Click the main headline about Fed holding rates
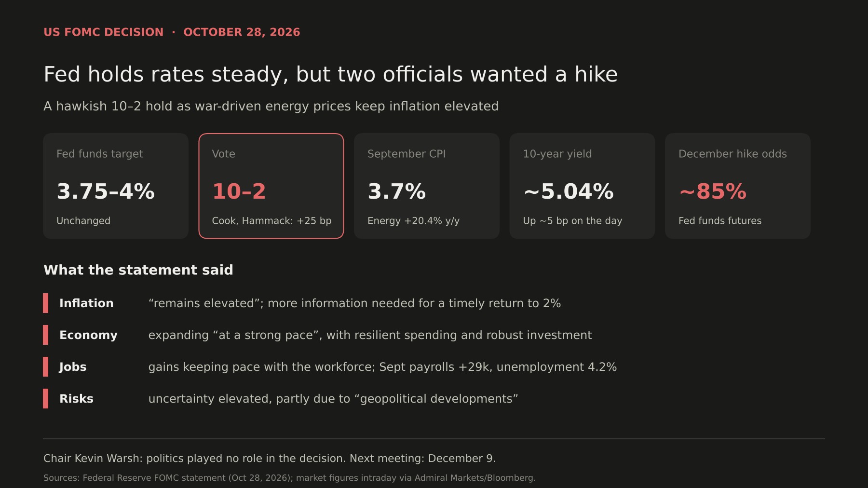This screenshot has width=868, height=488. 330,74
